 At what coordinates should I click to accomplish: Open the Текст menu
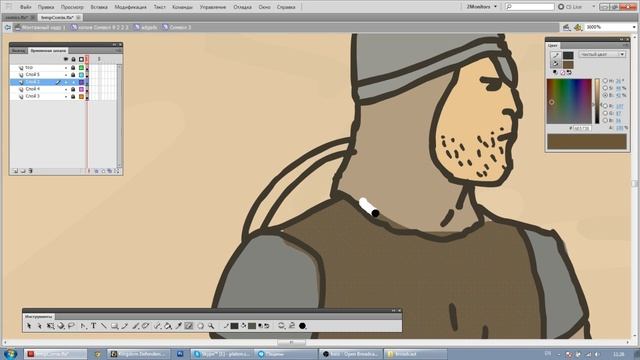(x=160, y=7)
